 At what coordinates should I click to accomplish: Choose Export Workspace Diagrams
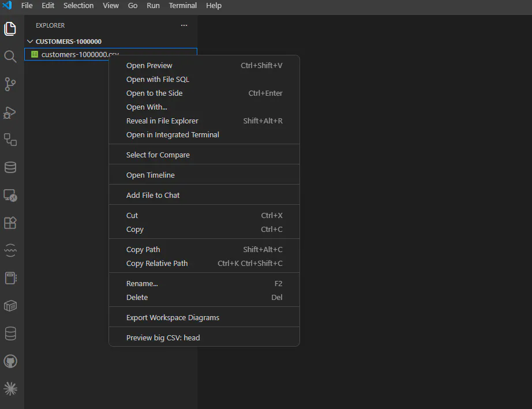(x=204, y=318)
